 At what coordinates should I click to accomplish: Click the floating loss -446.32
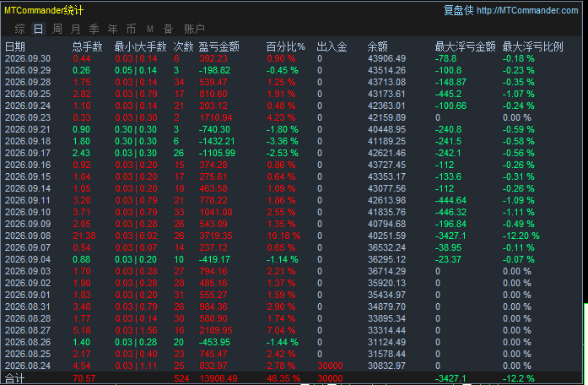pyautogui.click(x=450, y=212)
